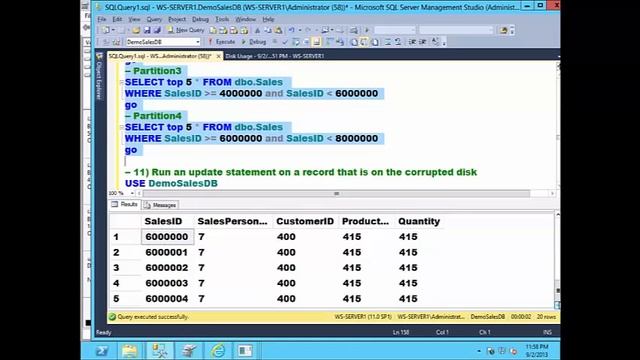
Task: Open Internet Explorer from the taskbar
Action: click(218, 351)
